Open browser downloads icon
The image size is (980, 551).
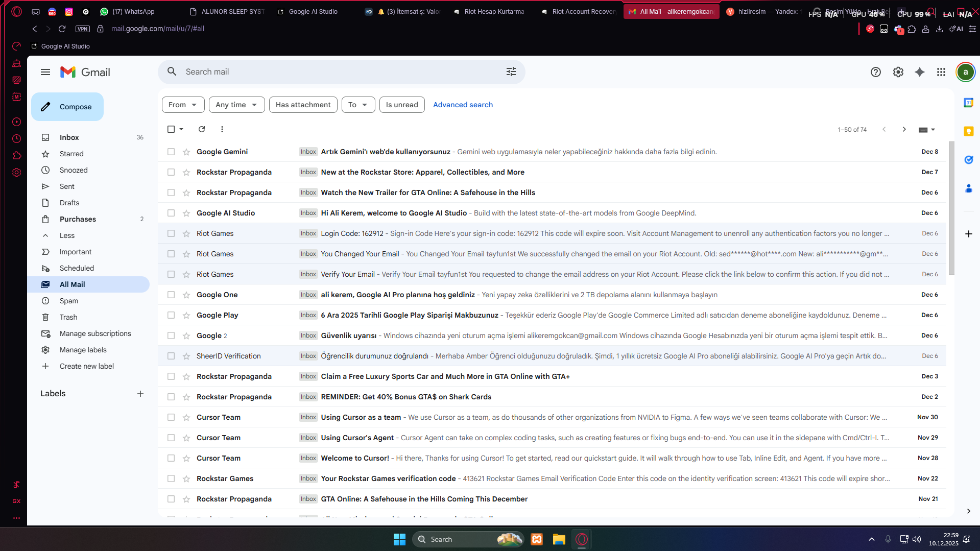(x=939, y=29)
